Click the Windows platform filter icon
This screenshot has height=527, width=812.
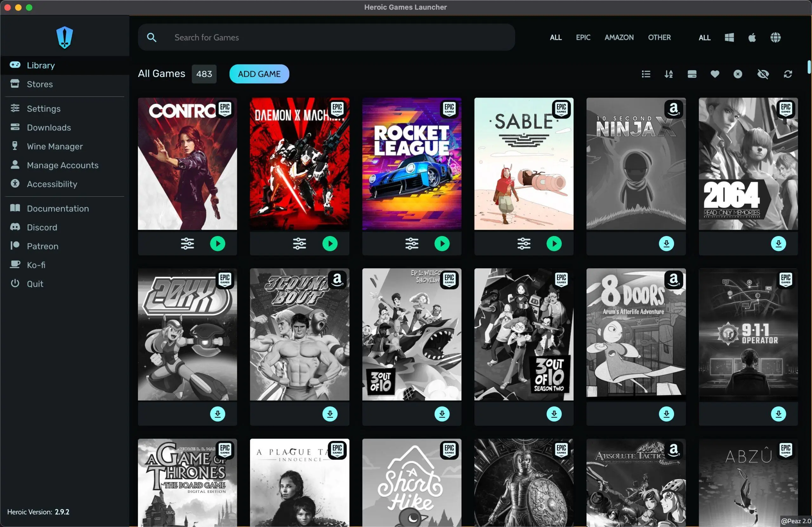(x=729, y=37)
